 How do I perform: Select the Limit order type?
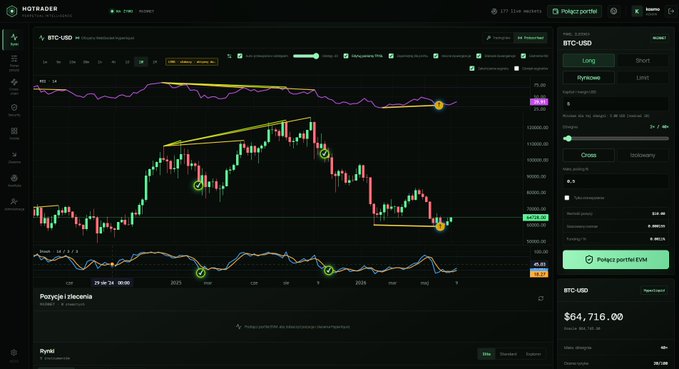[x=643, y=78]
